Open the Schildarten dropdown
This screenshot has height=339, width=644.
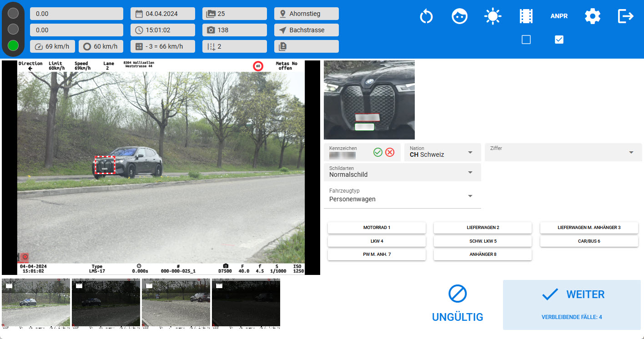(402, 172)
